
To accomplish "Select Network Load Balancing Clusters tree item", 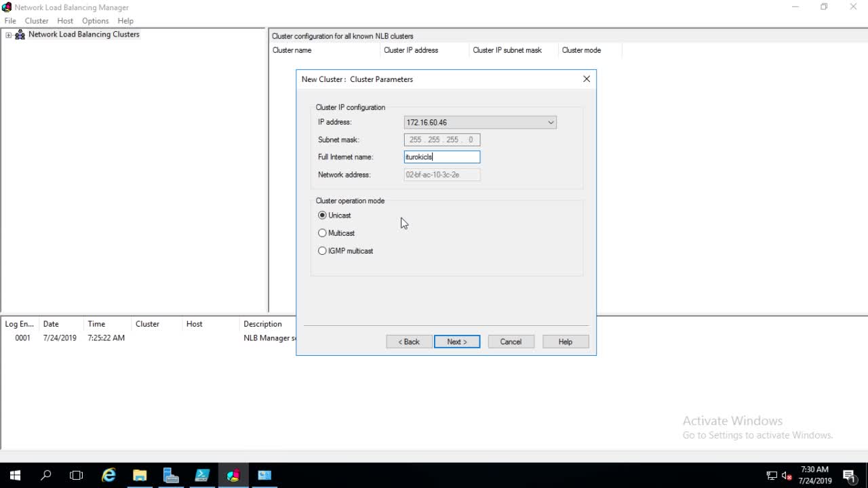I will 84,35.
